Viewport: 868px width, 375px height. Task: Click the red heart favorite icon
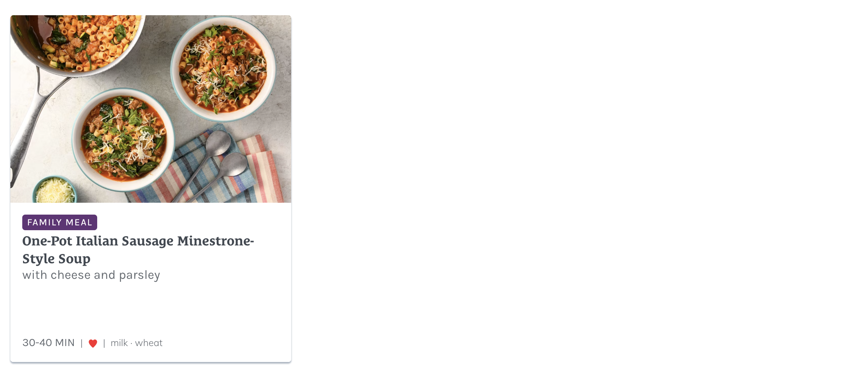click(x=93, y=343)
